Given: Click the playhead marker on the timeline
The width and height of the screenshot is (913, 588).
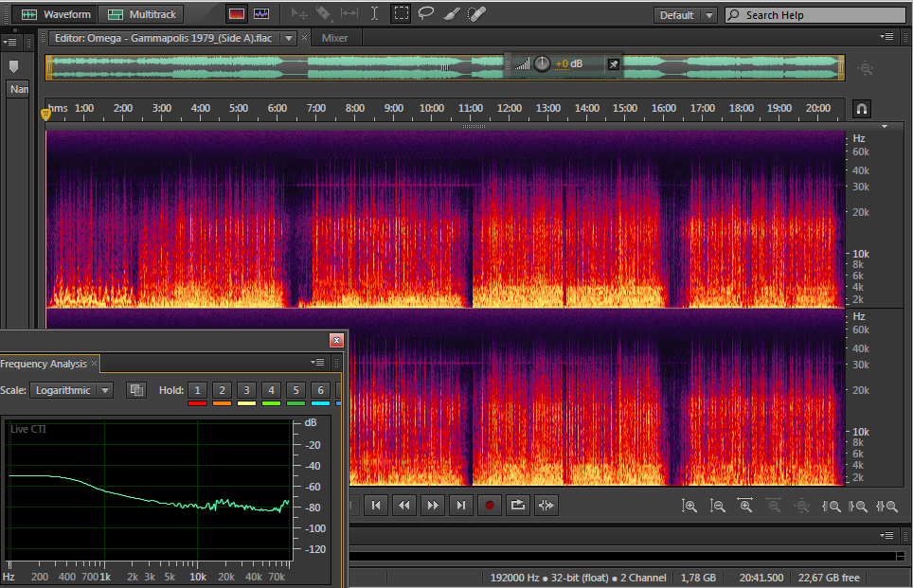Looking at the screenshot, I should coord(46,115).
